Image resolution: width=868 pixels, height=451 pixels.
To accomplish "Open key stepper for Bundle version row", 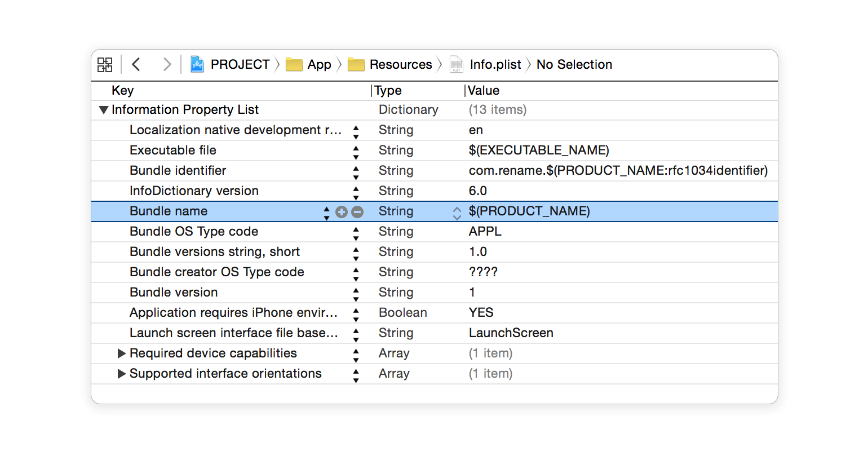I will (x=356, y=295).
